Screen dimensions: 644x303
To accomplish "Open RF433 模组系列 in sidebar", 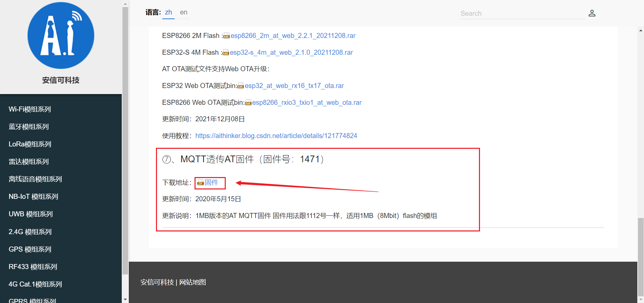I will click(x=33, y=267).
